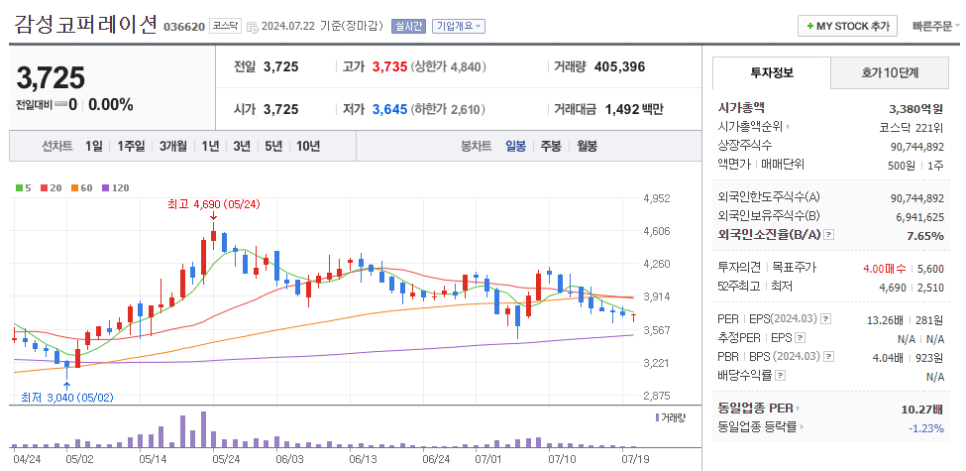Click the low price 3,645 value

point(389,110)
